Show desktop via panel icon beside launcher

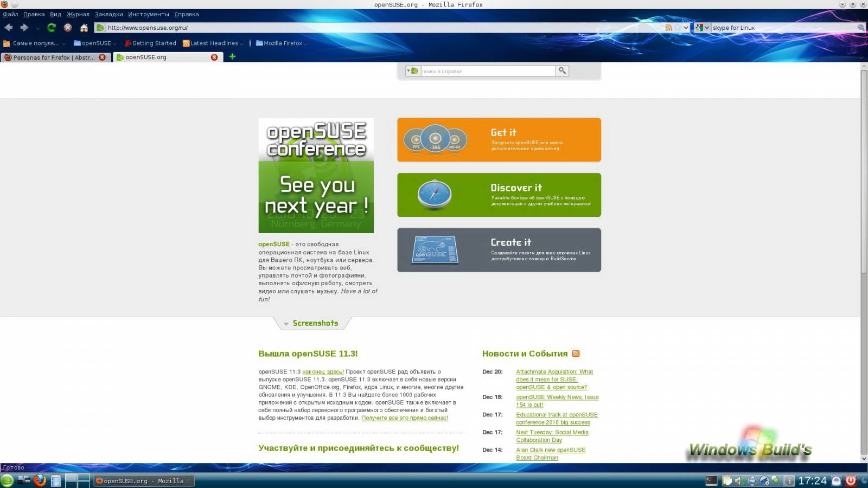24,480
